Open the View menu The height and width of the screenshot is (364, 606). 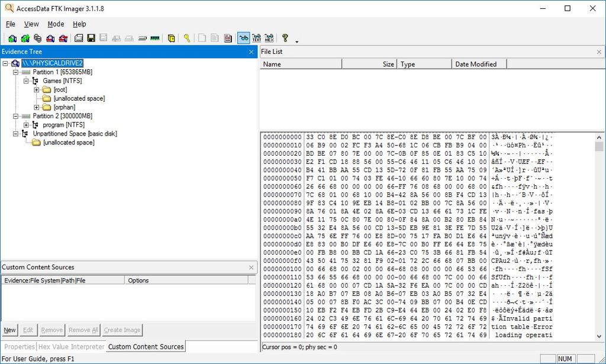click(31, 24)
